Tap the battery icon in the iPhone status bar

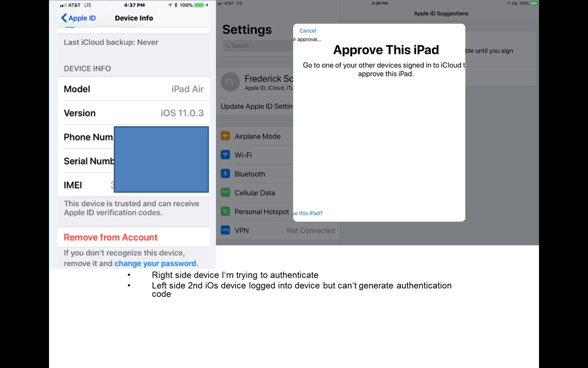pos(199,5)
